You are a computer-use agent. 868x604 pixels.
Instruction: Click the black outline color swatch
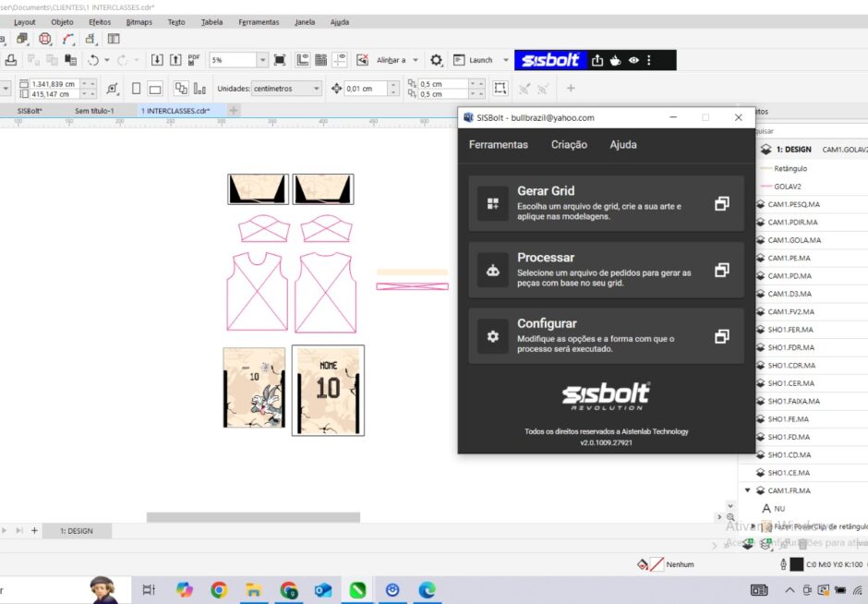coord(797,564)
